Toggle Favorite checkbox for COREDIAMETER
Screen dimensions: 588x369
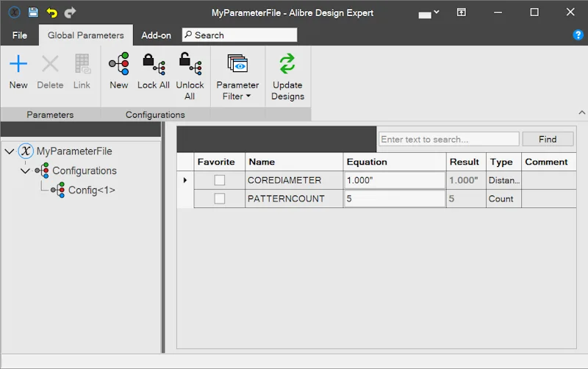click(x=219, y=180)
